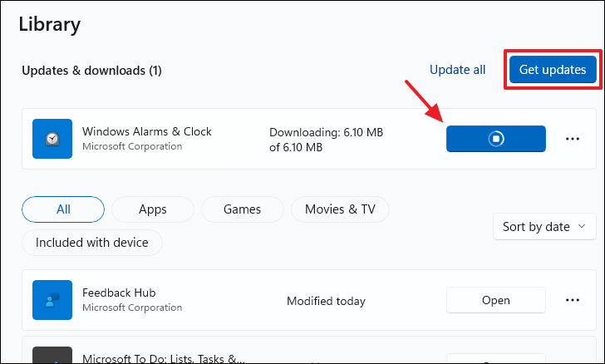Viewport: 605px width, 364px height.
Task: Click the Feedback Hub title text
Action: click(x=119, y=293)
